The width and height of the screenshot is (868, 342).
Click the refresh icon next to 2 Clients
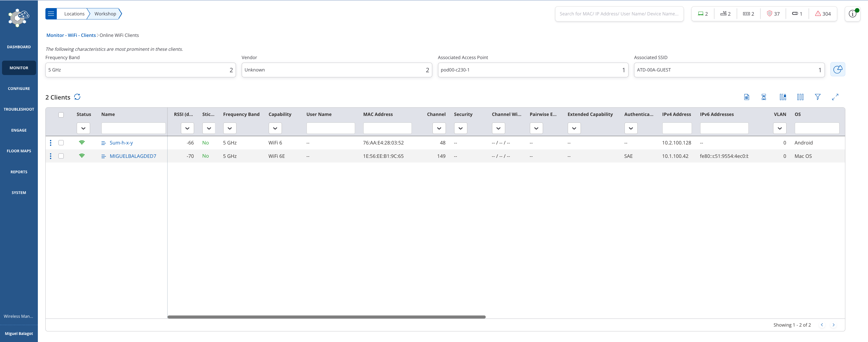(x=77, y=97)
